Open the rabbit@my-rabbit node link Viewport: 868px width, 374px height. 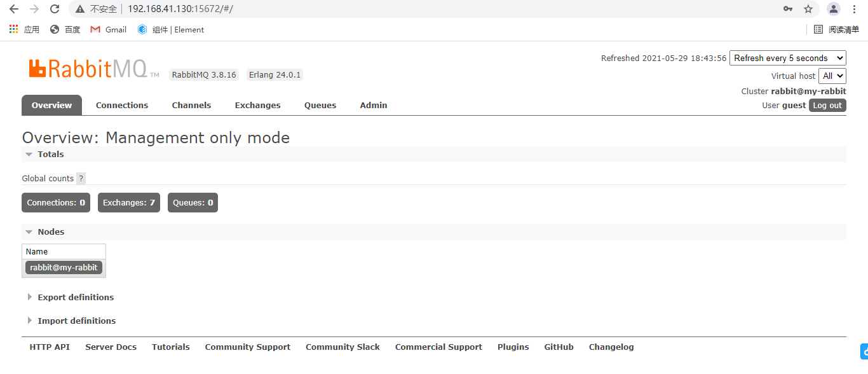64,268
